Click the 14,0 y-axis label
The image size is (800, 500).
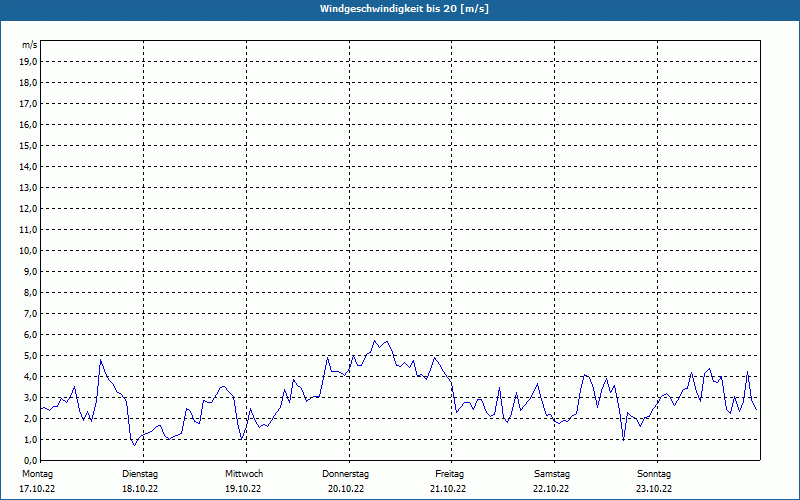[x=28, y=166]
